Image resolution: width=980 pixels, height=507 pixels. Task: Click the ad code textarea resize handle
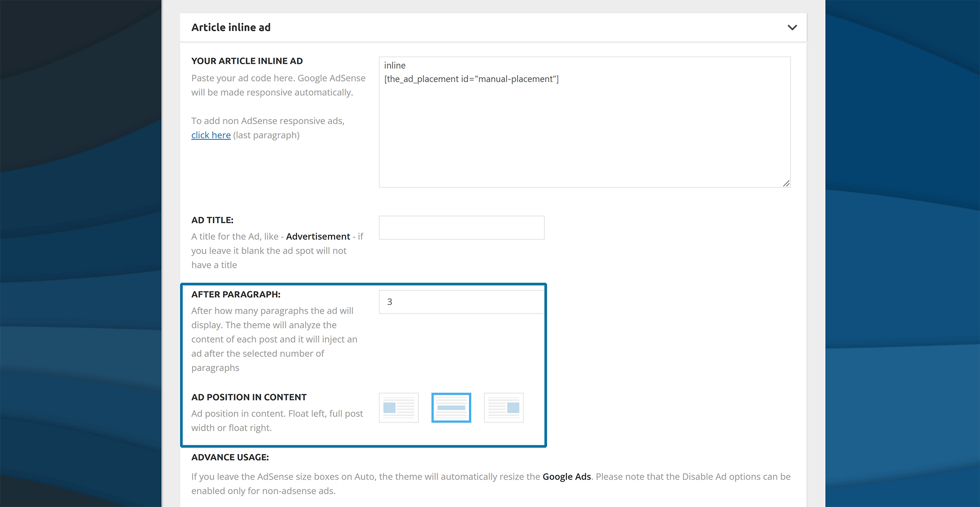[786, 183]
